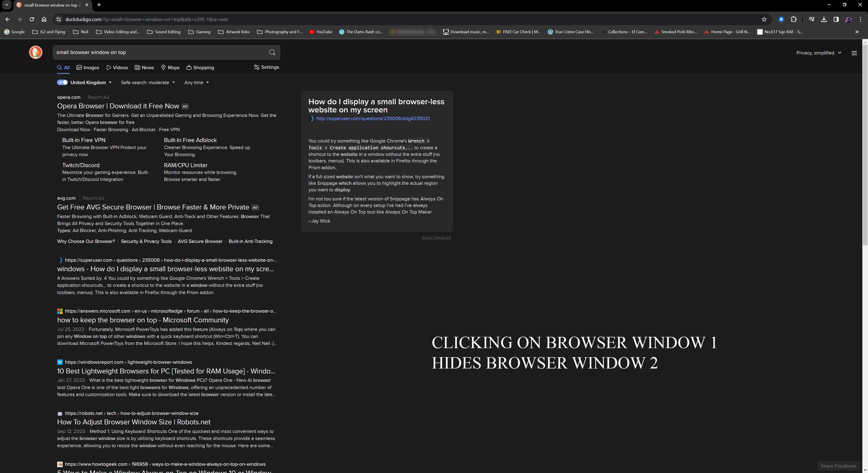Show browser downloads icon
This screenshot has height=473, width=868.
tap(823, 19)
